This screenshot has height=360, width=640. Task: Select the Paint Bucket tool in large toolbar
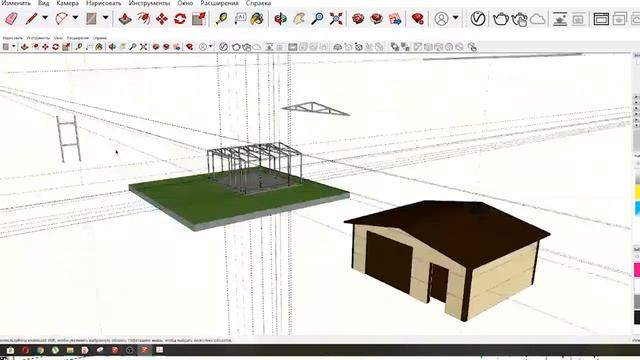[257, 19]
